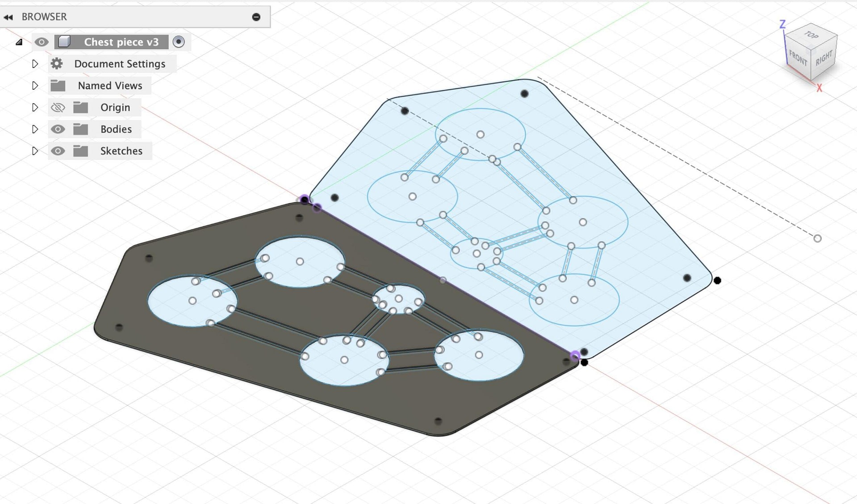
Task: Collapse the Chest piece v3 root node
Action: pyautogui.click(x=19, y=42)
